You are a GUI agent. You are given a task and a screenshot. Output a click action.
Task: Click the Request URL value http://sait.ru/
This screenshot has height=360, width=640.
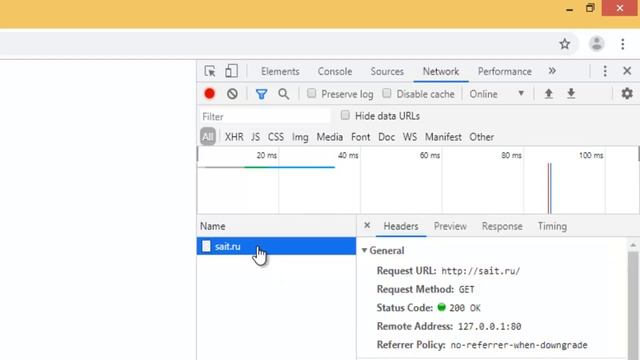tap(480, 271)
